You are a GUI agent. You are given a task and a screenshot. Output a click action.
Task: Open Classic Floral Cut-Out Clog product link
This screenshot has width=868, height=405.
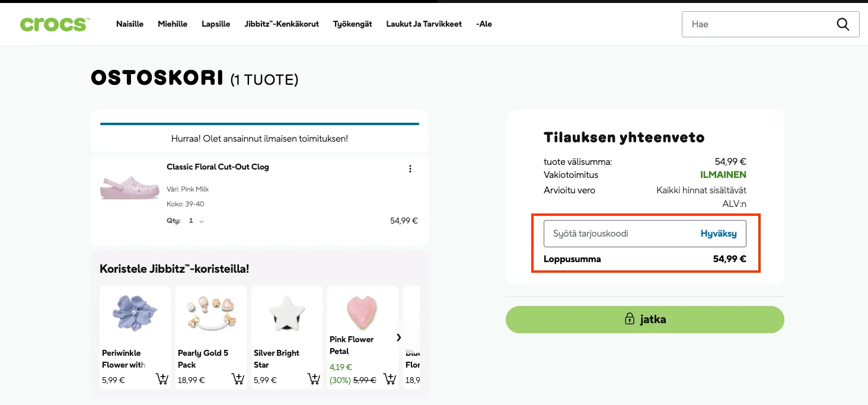[x=218, y=167]
